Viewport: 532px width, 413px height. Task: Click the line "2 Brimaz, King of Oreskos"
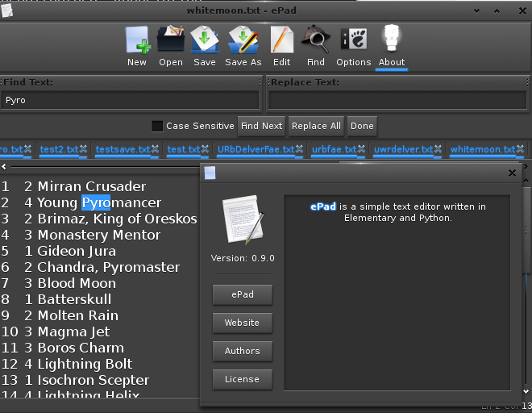[110, 219]
